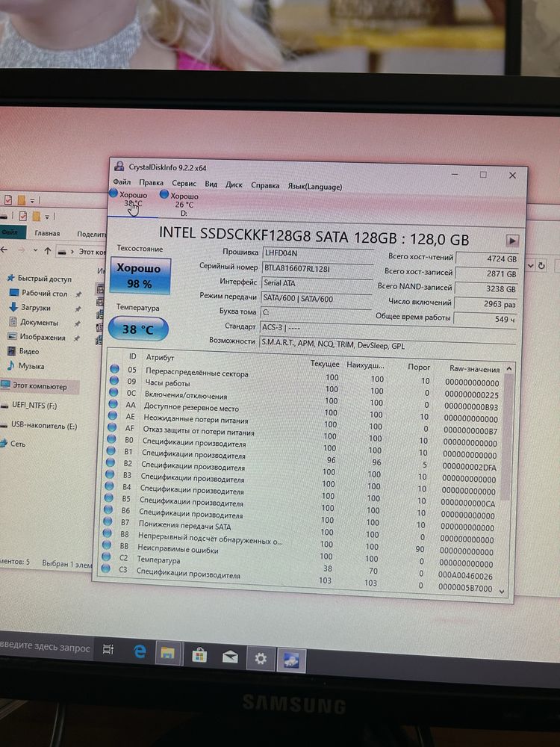This screenshot has width=560, height=747.
Task: Click the status circle of attribute 0C
Action: pos(113,392)
